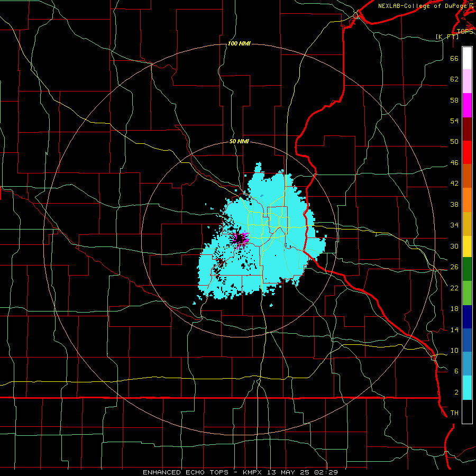
Task: Pick the dark red legend swatch
Action: tap(467, 129)
